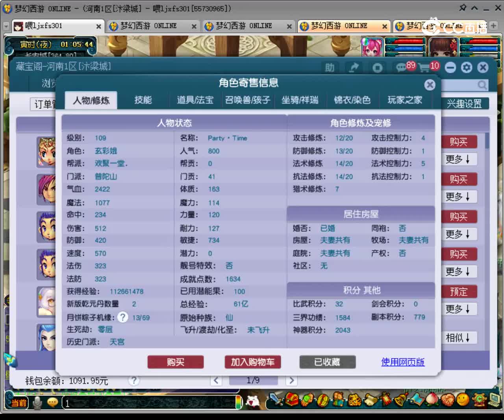The height and width of the screenshot is (420, 504).
Task: Click the wallet balance 1091.95元 text
Action: [89, 381]
